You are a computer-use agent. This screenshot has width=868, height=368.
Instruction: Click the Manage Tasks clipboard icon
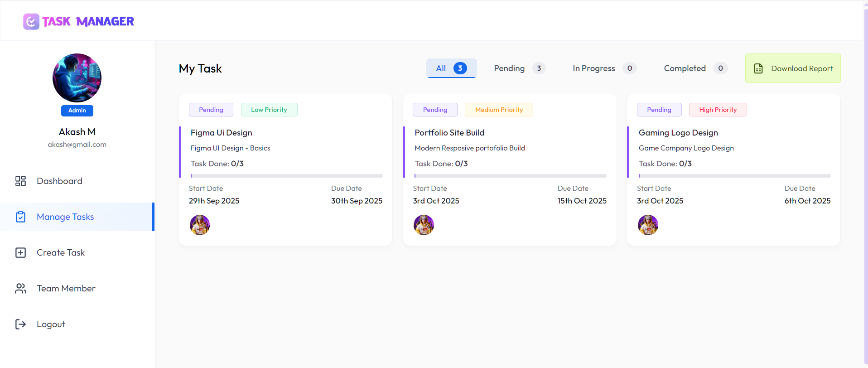(20, 217)
